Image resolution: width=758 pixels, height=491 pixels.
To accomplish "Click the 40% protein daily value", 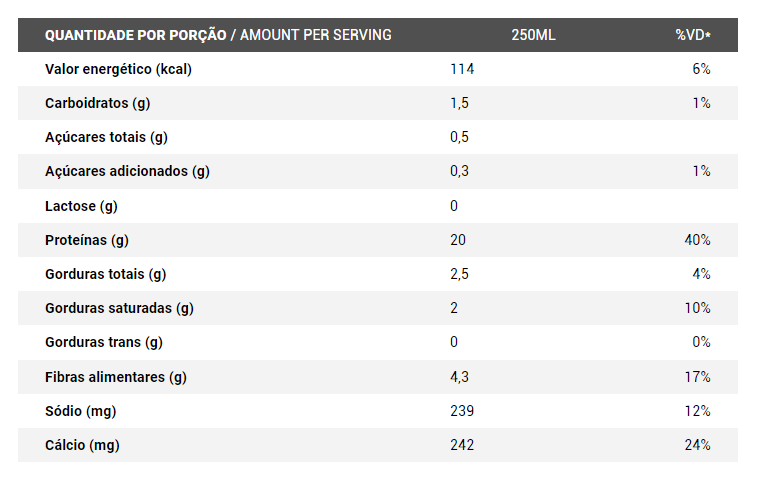I will pyautogui.click(x=697, y=240).
